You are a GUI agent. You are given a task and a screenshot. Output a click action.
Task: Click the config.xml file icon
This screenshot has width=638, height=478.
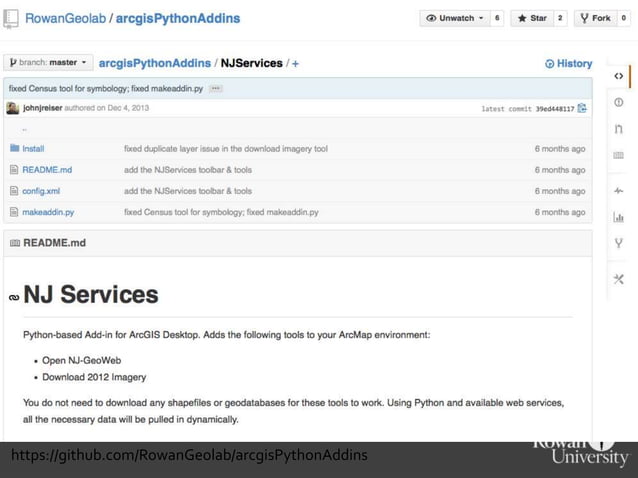pos(14,191)
